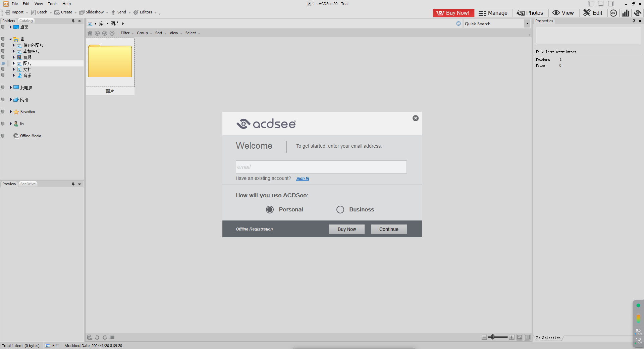Collapse the 库 tree node
Viewport: 644px width, 349px height.
coord(10,39)
